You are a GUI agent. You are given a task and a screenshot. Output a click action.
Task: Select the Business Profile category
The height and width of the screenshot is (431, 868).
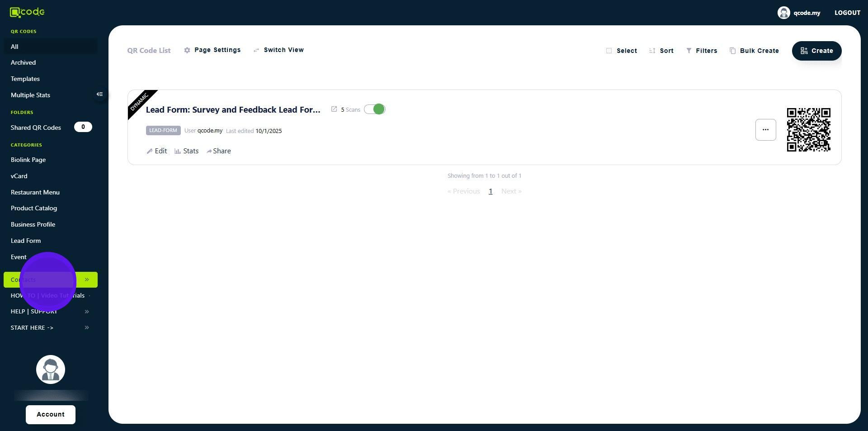pyautogui.click(x=33, y=224)
